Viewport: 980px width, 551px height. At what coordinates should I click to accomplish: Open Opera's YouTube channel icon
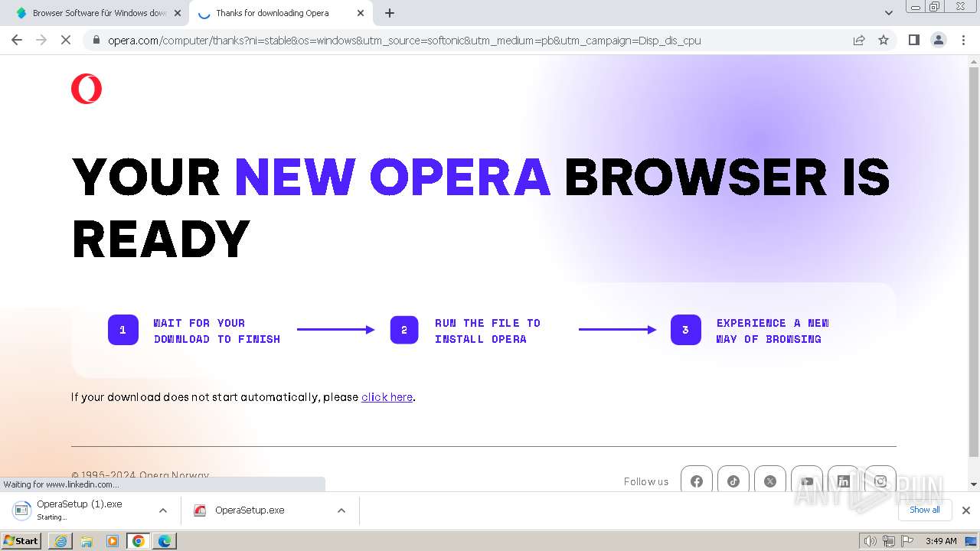pyautogui.click(x=807, y=481)
